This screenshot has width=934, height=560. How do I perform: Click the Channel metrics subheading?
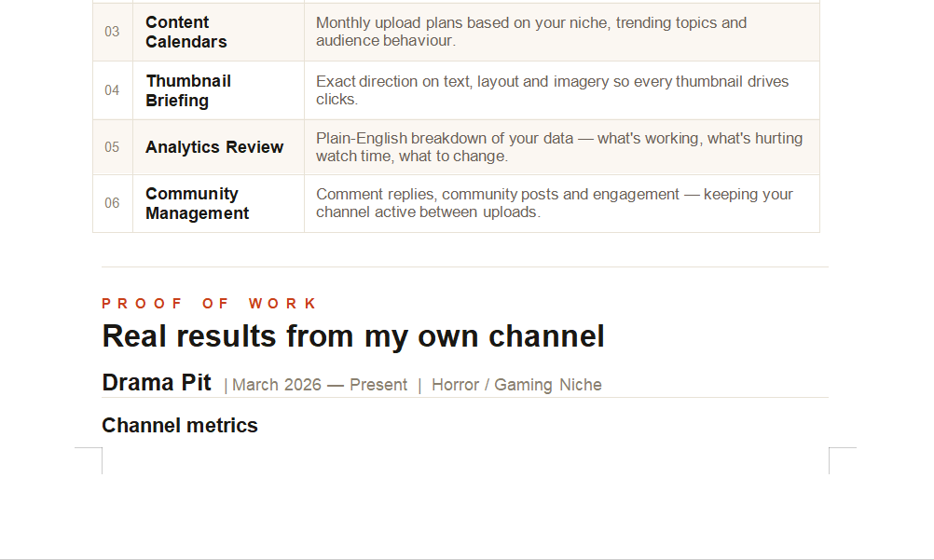(x=180, y=426)
